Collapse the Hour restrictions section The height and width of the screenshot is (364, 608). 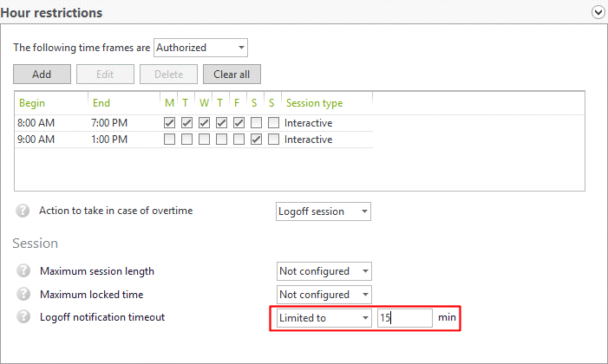coord(598,12)
